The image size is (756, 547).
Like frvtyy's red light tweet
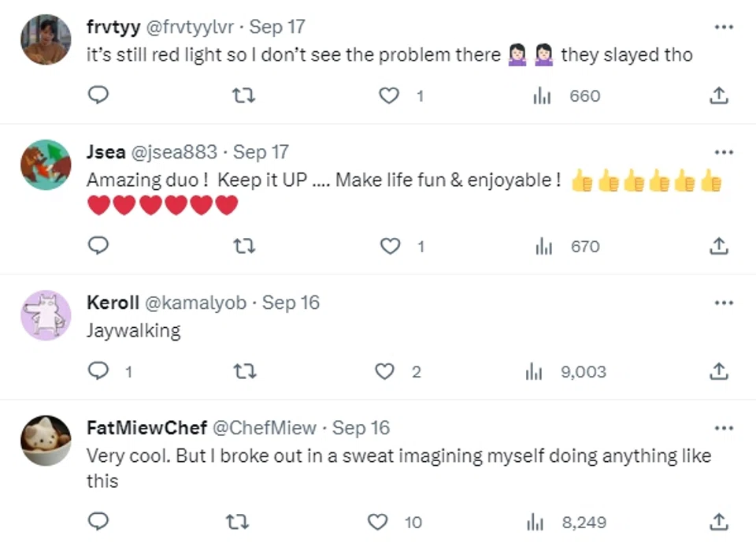(390, 95)
